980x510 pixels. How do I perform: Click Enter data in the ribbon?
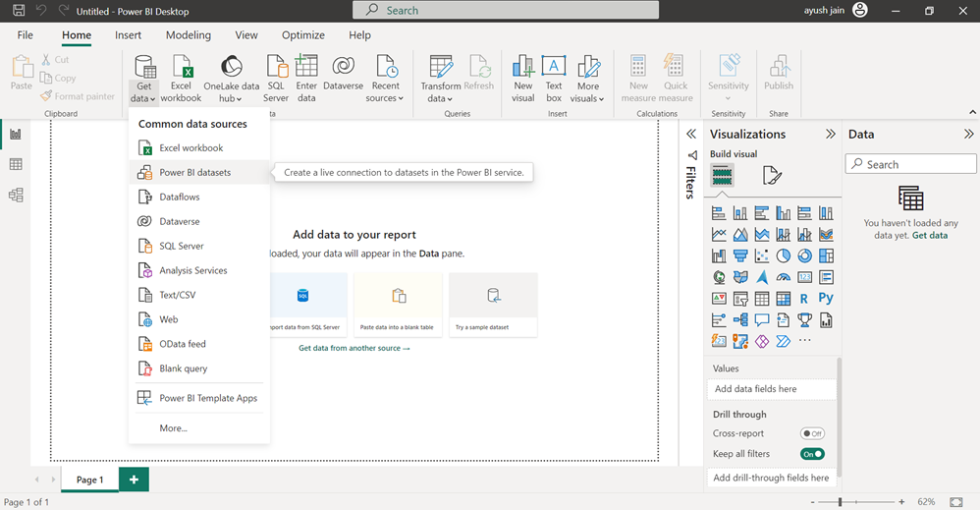tap(306, 79)
